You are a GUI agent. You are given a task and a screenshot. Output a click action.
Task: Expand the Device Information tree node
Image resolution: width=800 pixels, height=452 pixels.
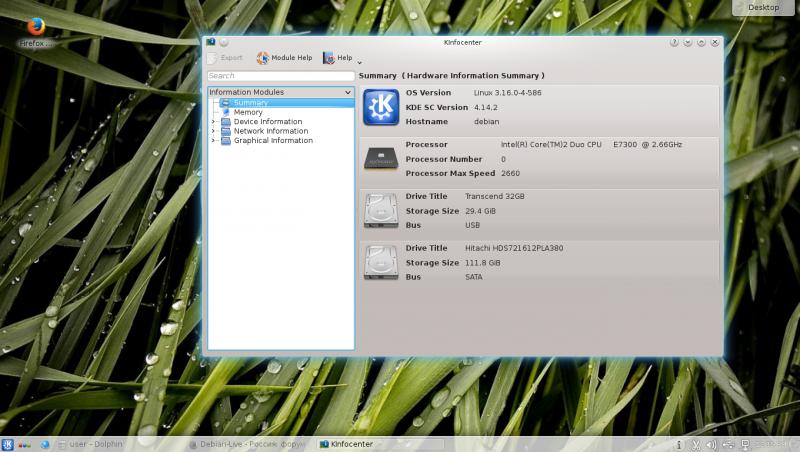[213, 122]
